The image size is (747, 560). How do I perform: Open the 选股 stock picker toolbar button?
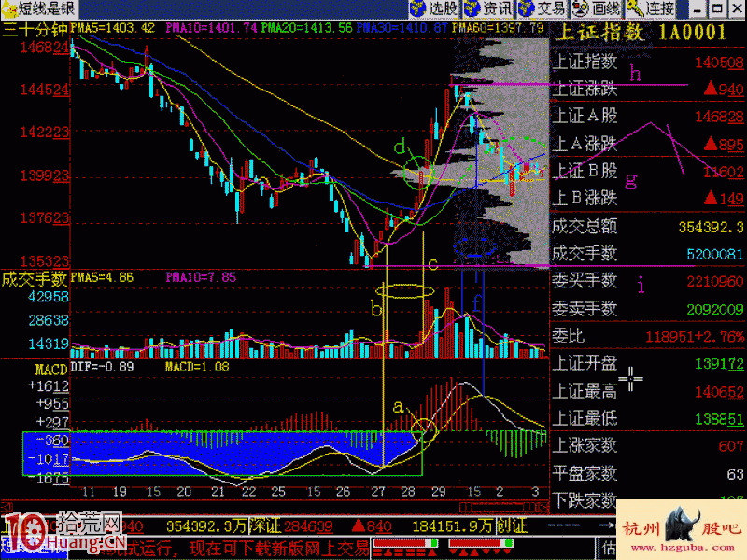click(x=434, y=8)
